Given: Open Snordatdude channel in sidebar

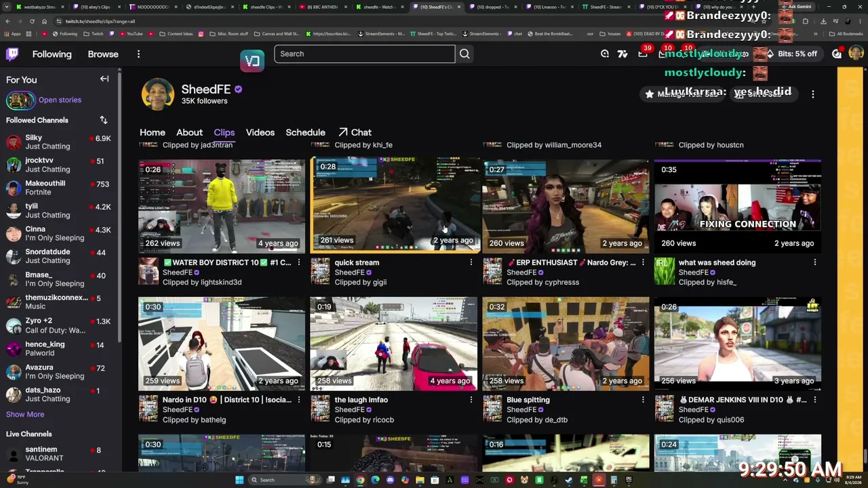Looking at the screenshot, I should 61,256.
